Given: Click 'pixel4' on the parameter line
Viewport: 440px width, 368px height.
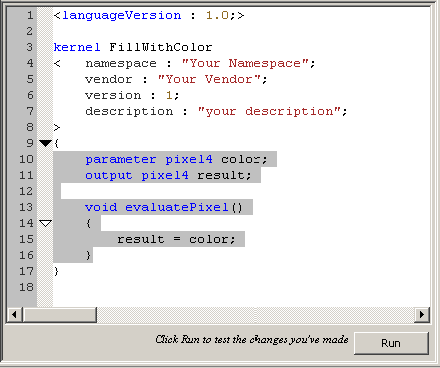Looking at the screenshot, I should click(189, 159).
